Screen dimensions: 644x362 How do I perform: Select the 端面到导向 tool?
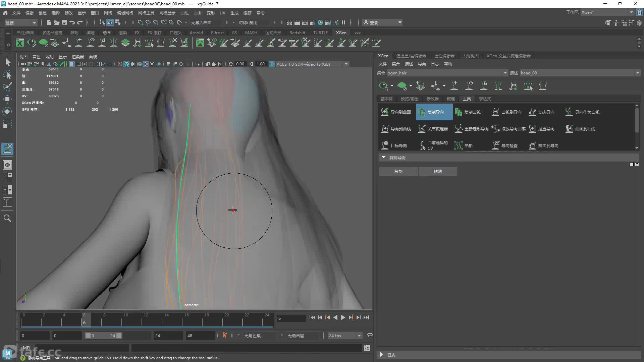coord(543,145)
